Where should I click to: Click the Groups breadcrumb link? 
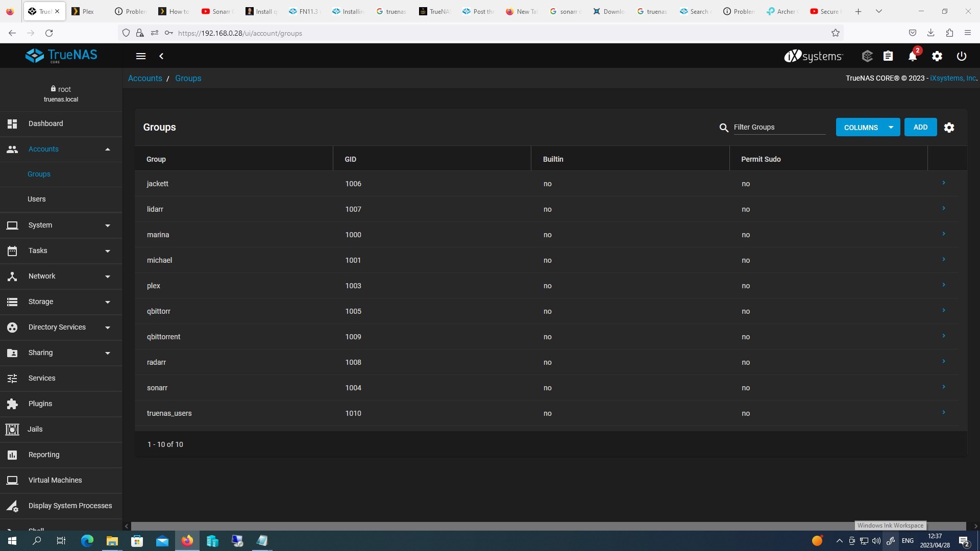[x=188, y=79]
